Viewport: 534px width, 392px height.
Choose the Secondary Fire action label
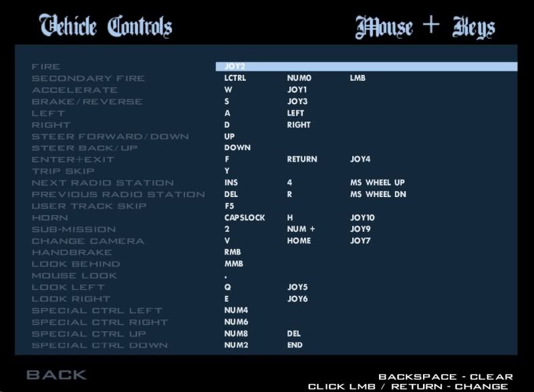(88, 78)
